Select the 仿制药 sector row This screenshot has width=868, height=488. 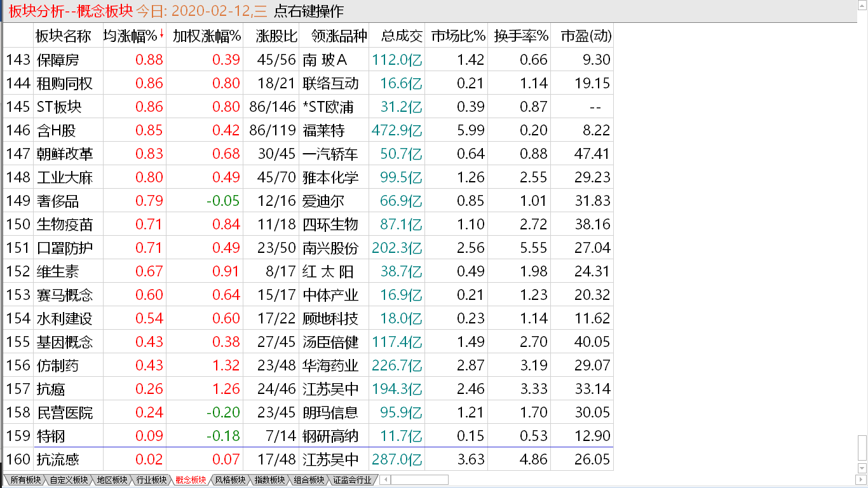pos(308,365)
